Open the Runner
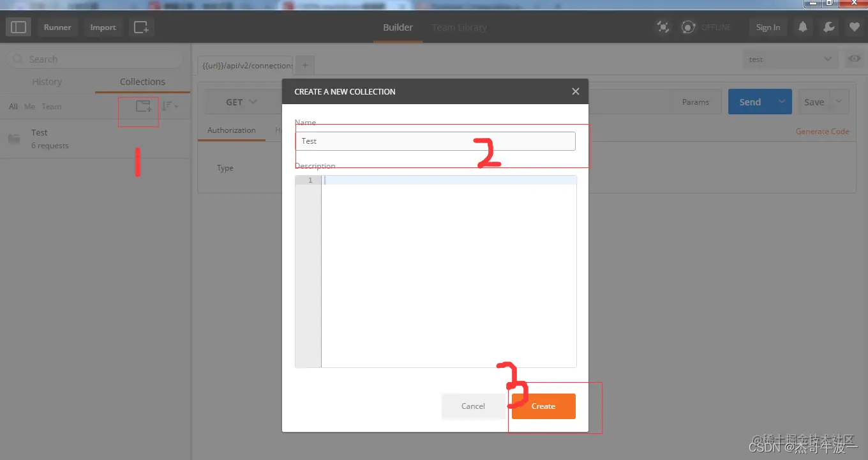868x460 pixels. pyautogui.click(x=57, y=27)
